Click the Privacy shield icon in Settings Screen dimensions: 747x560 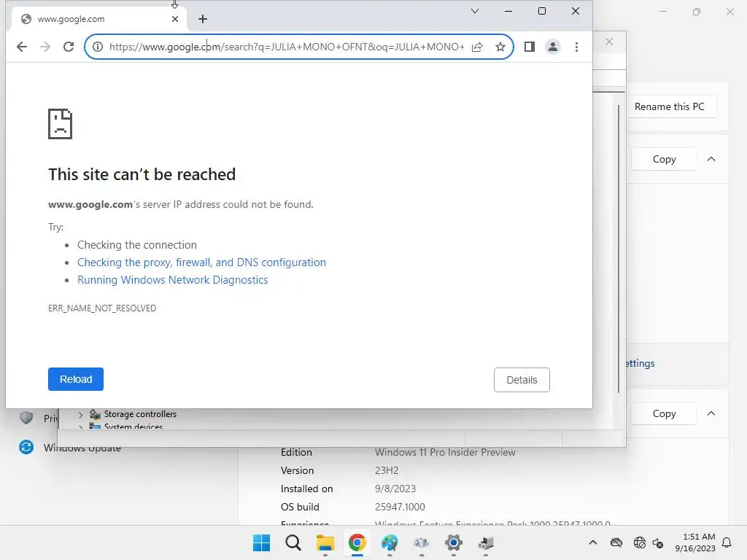(26, 417)
